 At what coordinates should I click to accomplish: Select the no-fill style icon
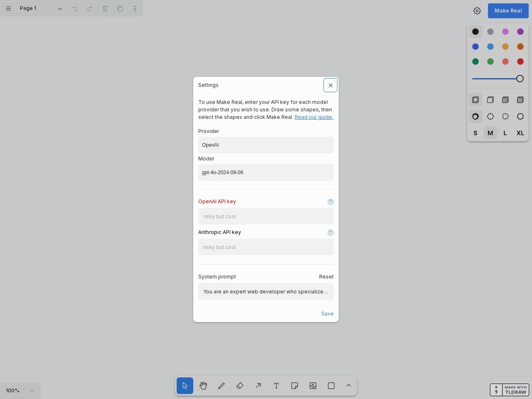475,100
